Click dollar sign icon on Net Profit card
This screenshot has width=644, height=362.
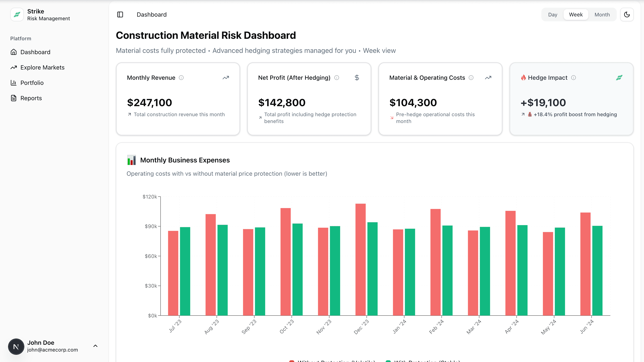357,78
